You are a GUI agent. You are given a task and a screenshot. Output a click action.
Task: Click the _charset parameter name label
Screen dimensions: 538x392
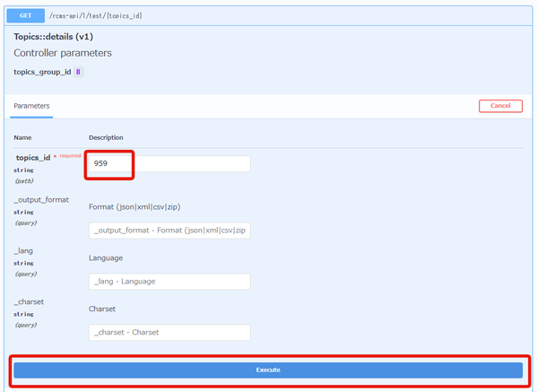pyautogui.click(x=30, y=302)
